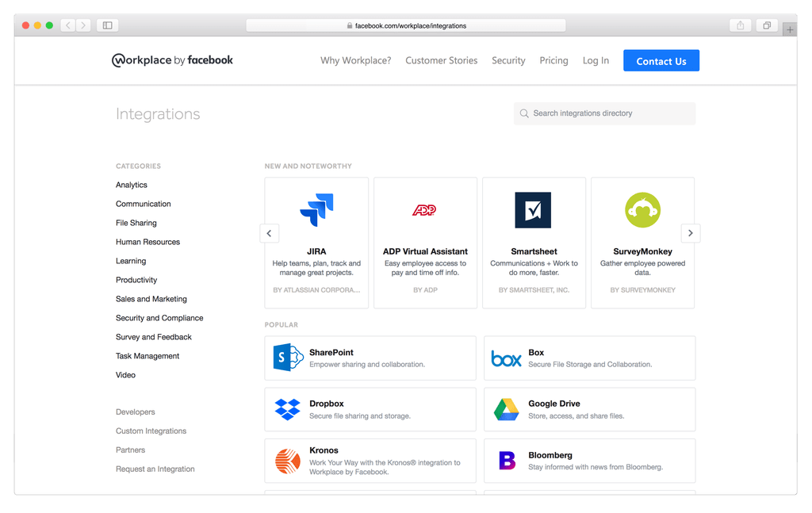Click the Safari address bar URL
The width and height of the screenshot is (812, 513).
pos(410,25)
